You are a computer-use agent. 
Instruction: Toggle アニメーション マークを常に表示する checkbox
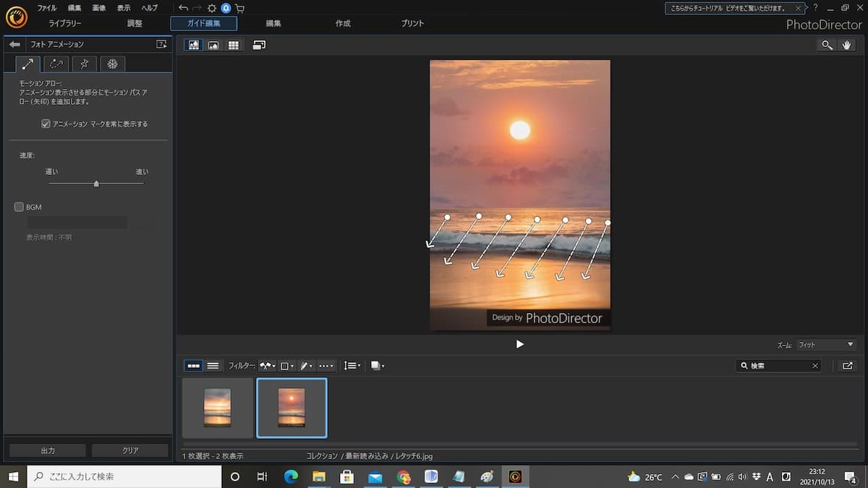46,124
